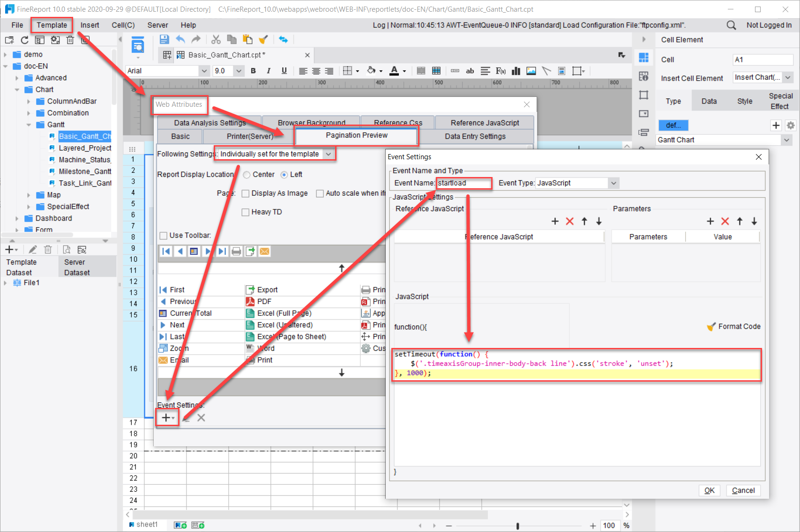
Task: Select the Cell Attributes sidebar icon
Action: (x=643, y=76)
